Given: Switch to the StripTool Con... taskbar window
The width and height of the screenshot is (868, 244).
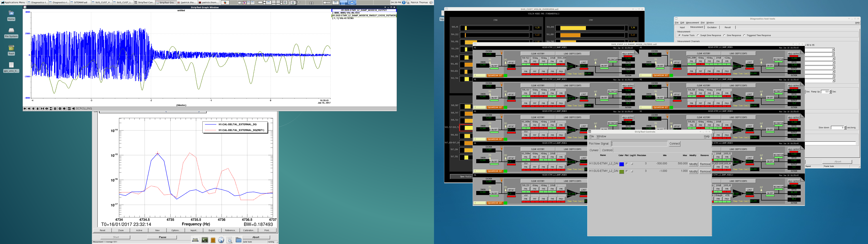Looking at the screenshot, I should click(x=145, y=2).
